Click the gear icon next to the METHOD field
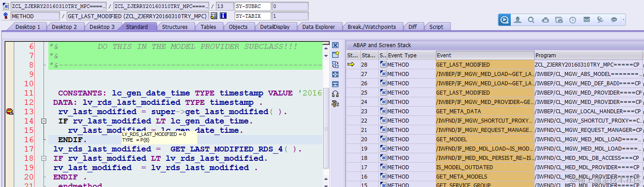This screenshot has width=644, height=187. (5, 16)
